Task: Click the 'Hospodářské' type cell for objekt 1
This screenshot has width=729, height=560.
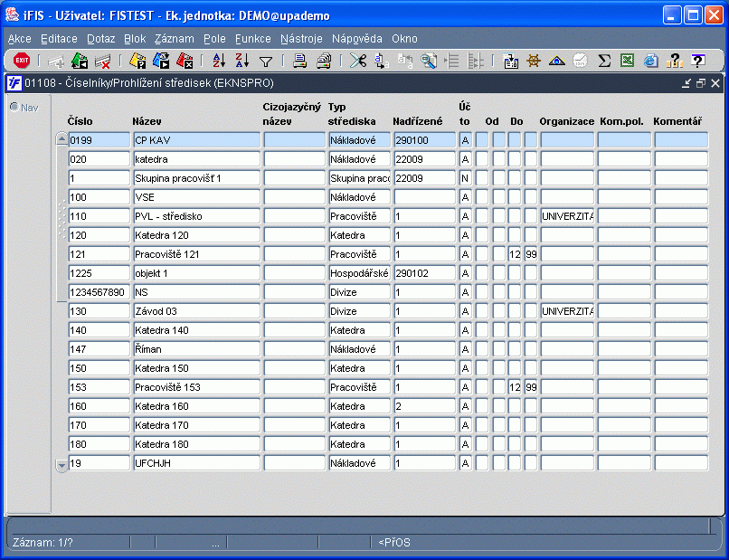Action: click(359, 273)
